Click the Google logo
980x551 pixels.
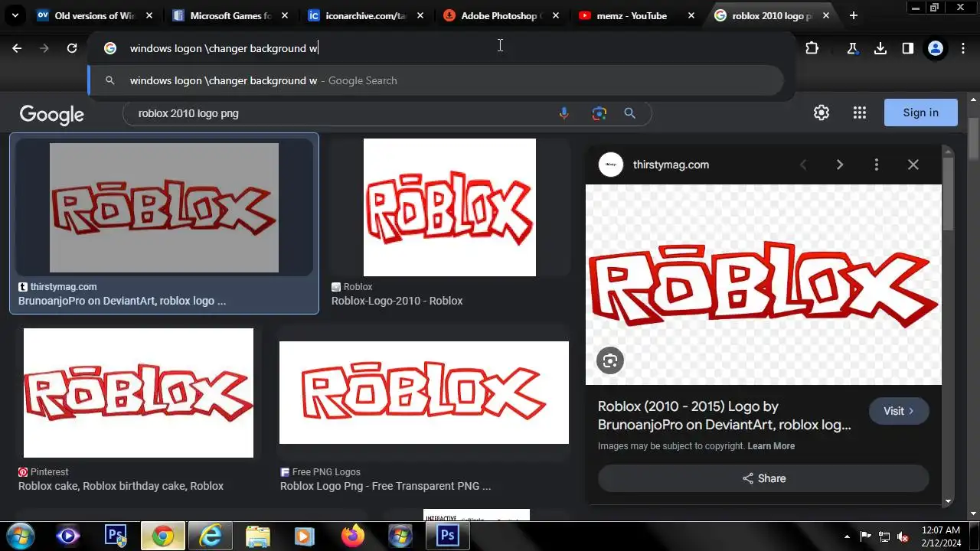pyautogui.click(x=52, y=114)
